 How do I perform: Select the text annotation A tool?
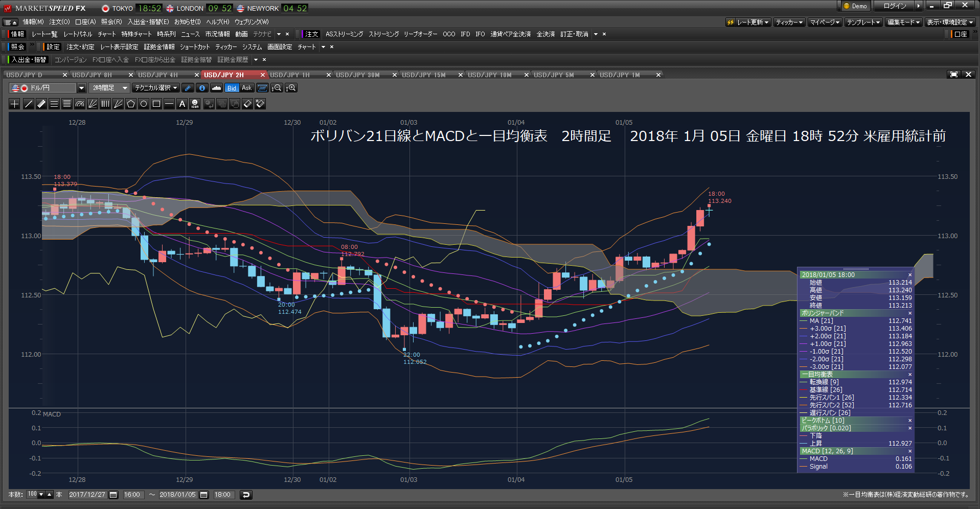click(x=182, y=104)
